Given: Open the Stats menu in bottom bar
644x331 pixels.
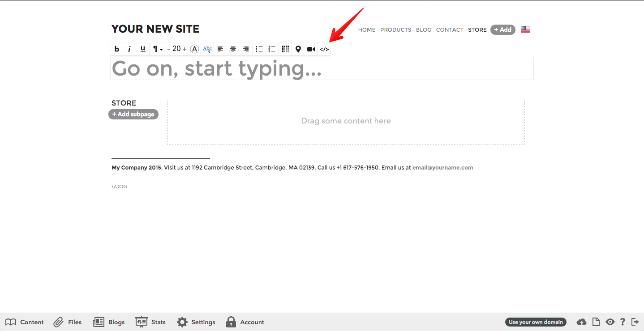Looking at the screenshot, I should click(x=150, y=322).
